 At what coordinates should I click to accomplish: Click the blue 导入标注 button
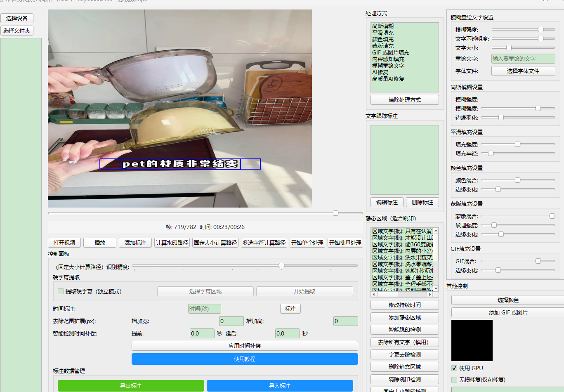coord(280,386)
